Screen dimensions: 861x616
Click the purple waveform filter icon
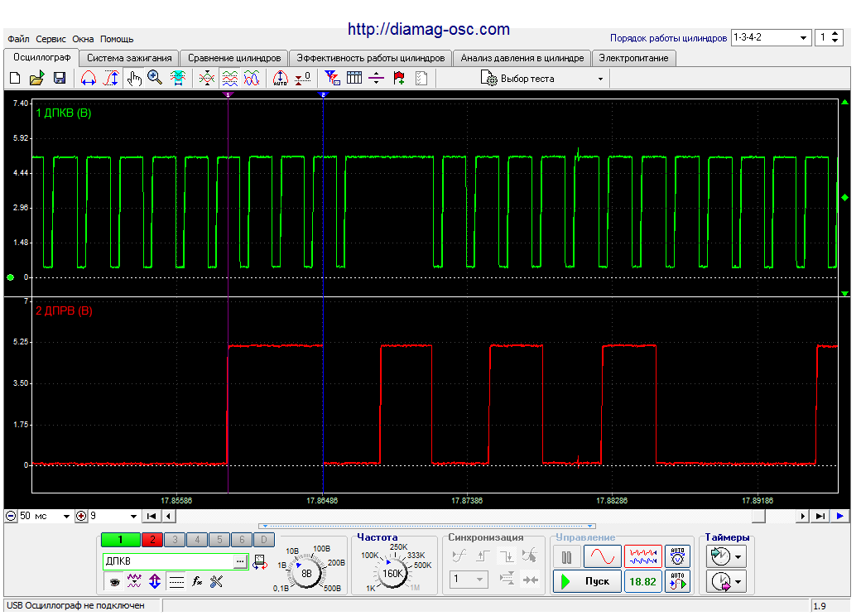[134, 581]
